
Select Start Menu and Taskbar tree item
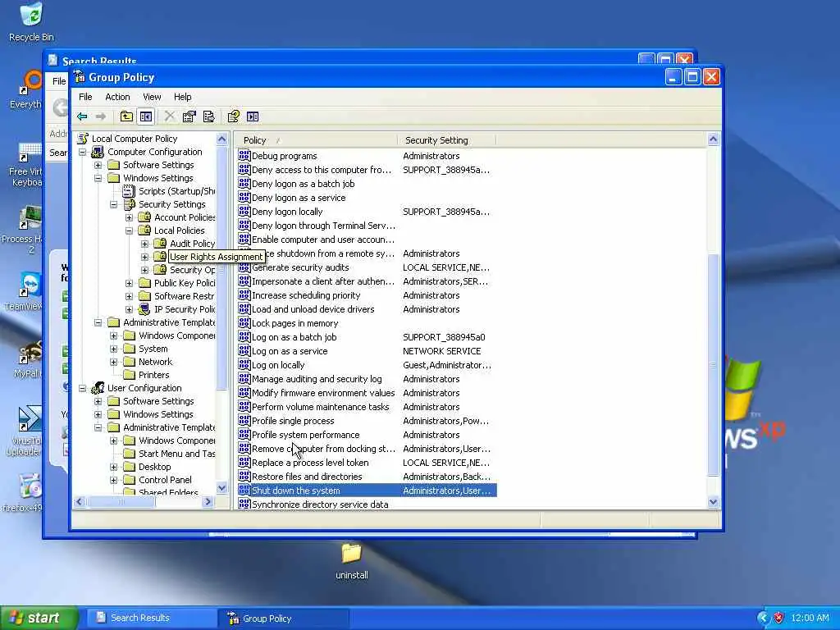(x=177, y=454)
